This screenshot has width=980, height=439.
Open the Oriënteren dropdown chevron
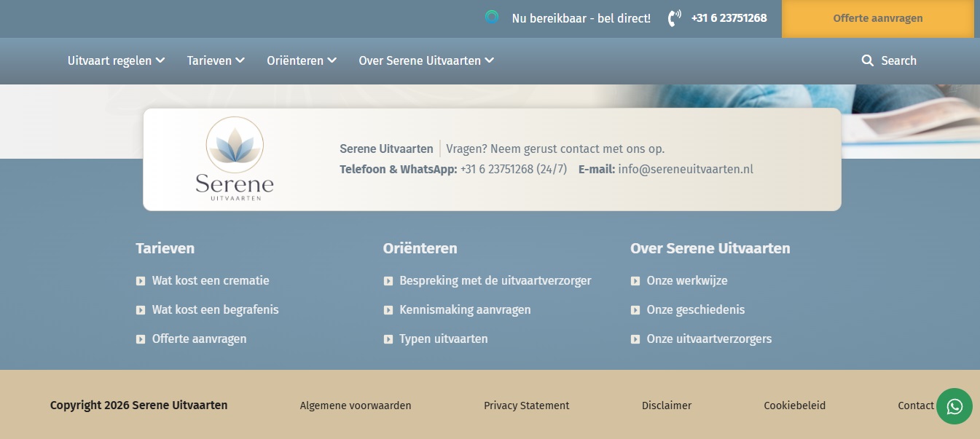click(x=332, y=60)
